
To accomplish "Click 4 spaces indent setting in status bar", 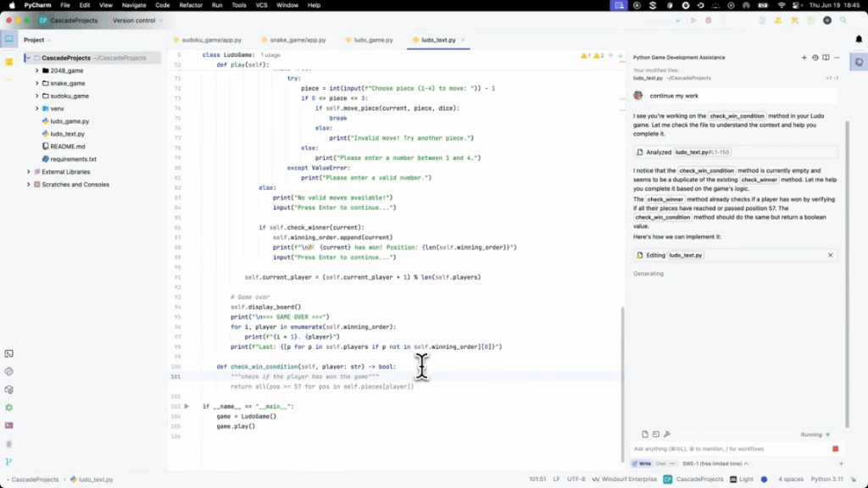I will 791,480.
